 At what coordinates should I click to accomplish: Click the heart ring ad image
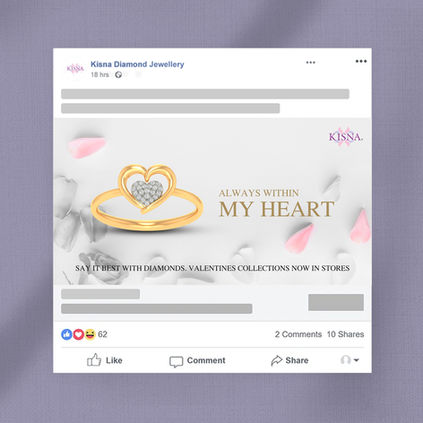pyautogui.click(x=212, y=202)
